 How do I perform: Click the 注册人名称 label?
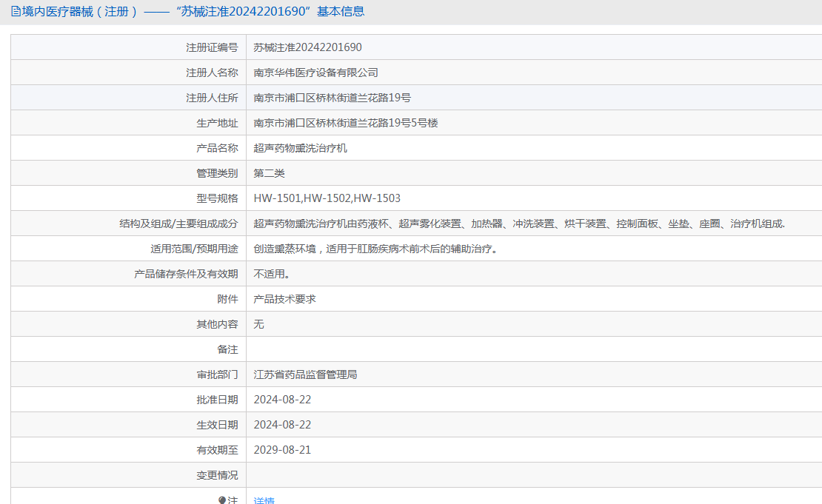tap(212, 73)
